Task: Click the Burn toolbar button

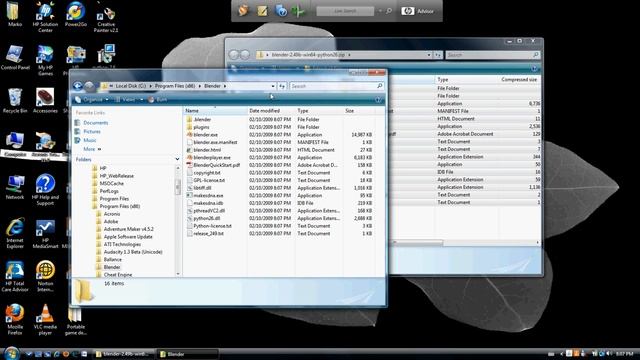Action: coord(158,100)
